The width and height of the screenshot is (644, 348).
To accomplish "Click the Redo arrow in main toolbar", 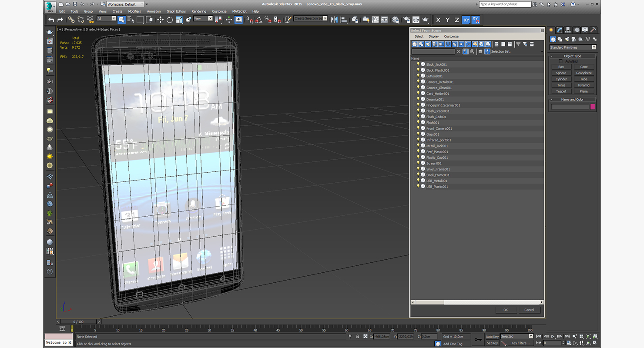I will [60, 20].
